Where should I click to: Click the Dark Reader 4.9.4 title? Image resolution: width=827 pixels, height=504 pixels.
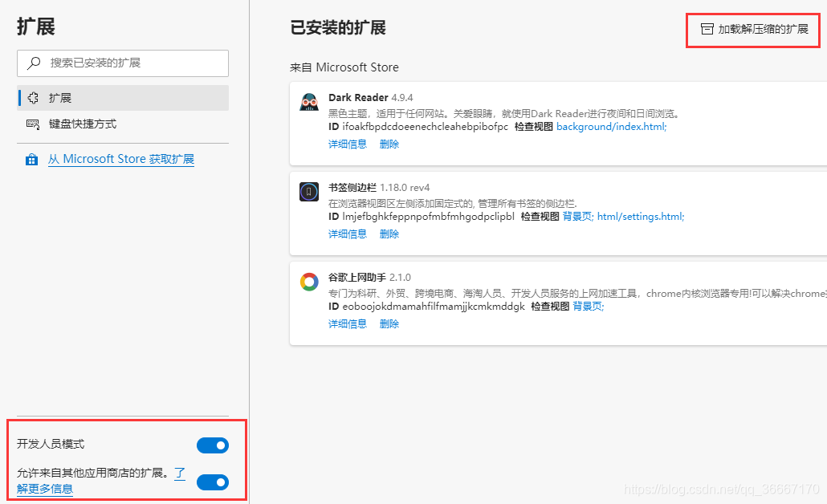click(371, 98)
